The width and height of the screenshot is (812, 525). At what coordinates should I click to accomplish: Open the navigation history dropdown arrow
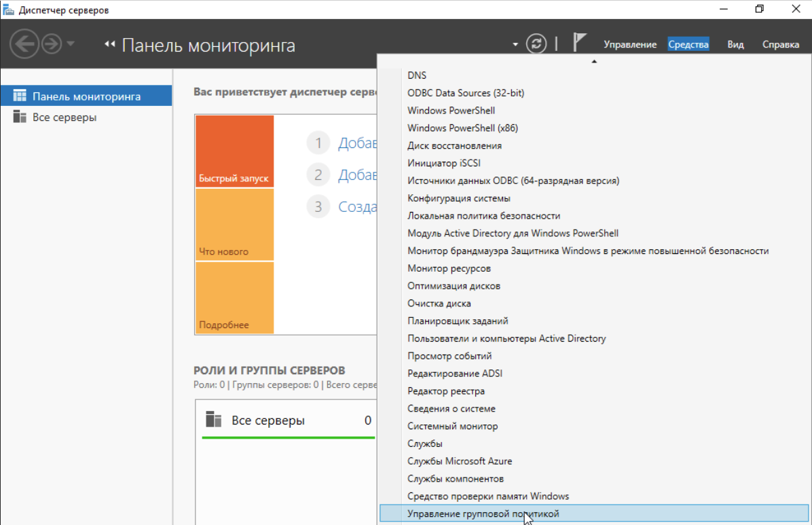point(71,43)
